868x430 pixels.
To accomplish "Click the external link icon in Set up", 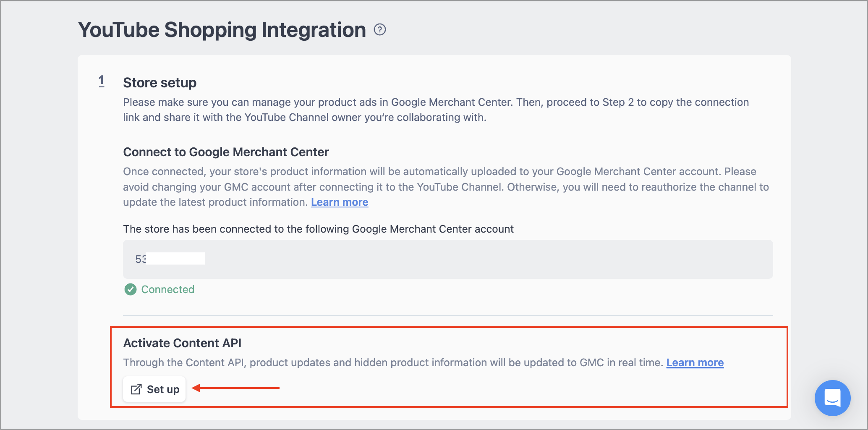I will tap(136, 389).
